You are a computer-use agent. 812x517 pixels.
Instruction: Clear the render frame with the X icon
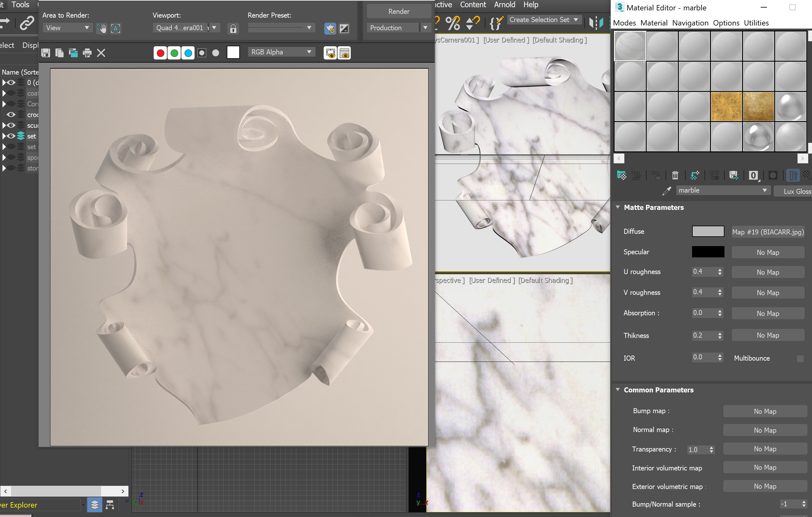(x=101, y=53)
